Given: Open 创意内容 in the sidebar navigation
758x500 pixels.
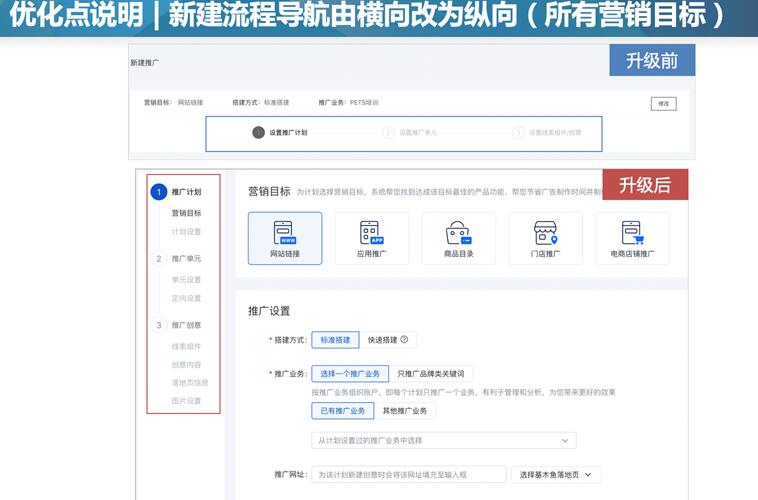Looking at the screenshot, I should (186, 365).
